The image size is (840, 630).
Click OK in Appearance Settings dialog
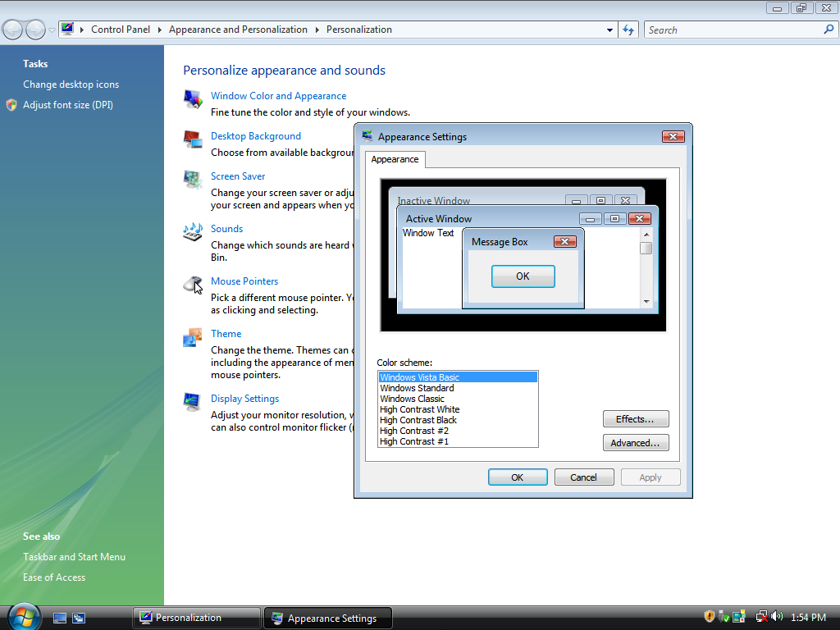[518, 477]
